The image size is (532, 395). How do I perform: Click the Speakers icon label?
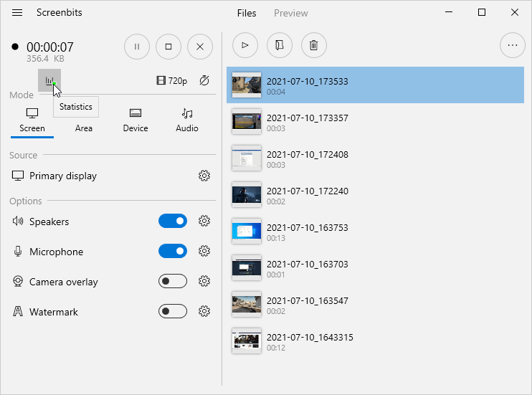pos(18,222)
